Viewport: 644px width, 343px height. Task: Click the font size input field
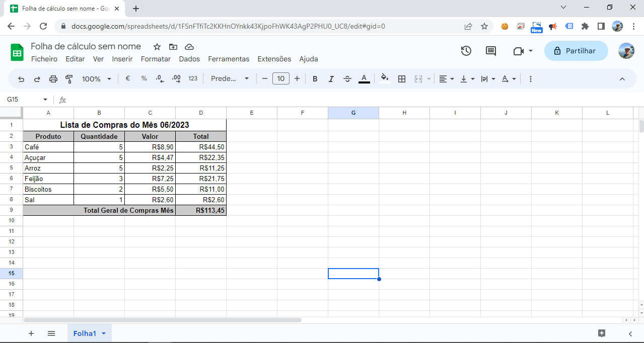pos(280,79)
